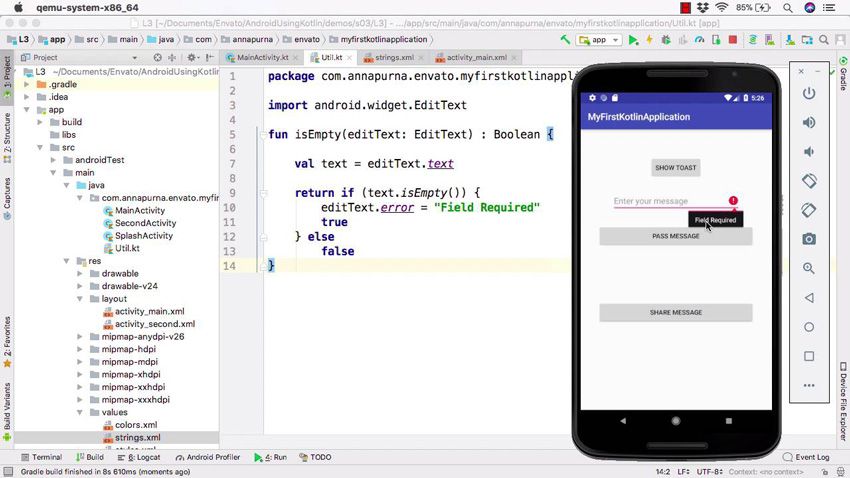850x478 pixels.
Task: Open emulator extended controls (three dots)
Action: click(809, 385)
